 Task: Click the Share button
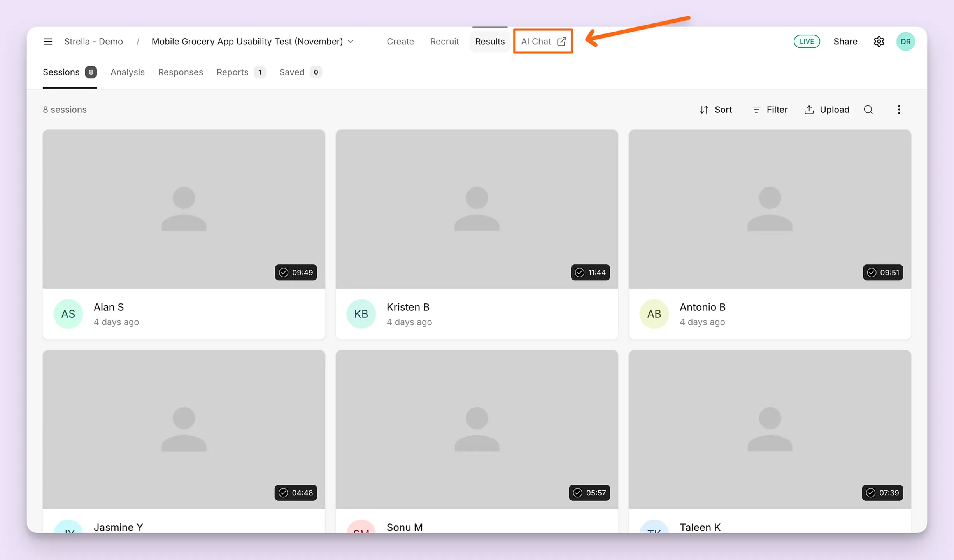845,41
